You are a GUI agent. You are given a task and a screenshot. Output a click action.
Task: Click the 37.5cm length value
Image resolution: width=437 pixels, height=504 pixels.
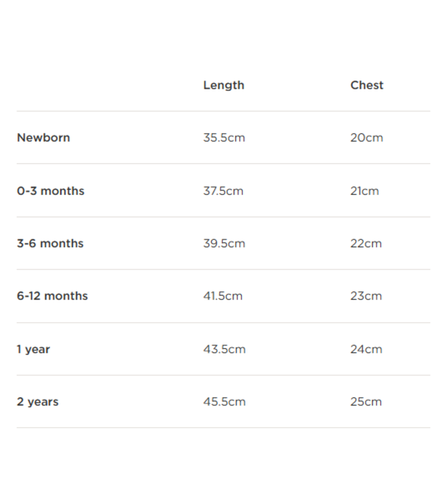pos(223,191)
